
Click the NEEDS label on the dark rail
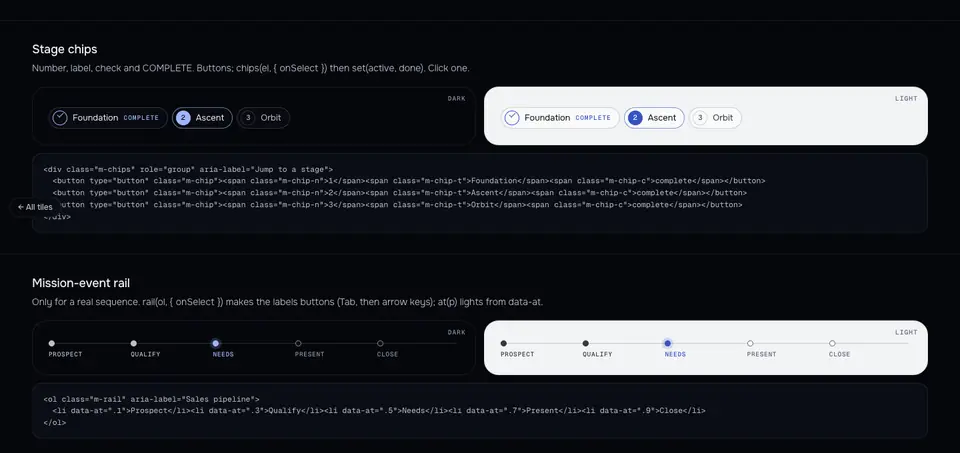(223, 354)
